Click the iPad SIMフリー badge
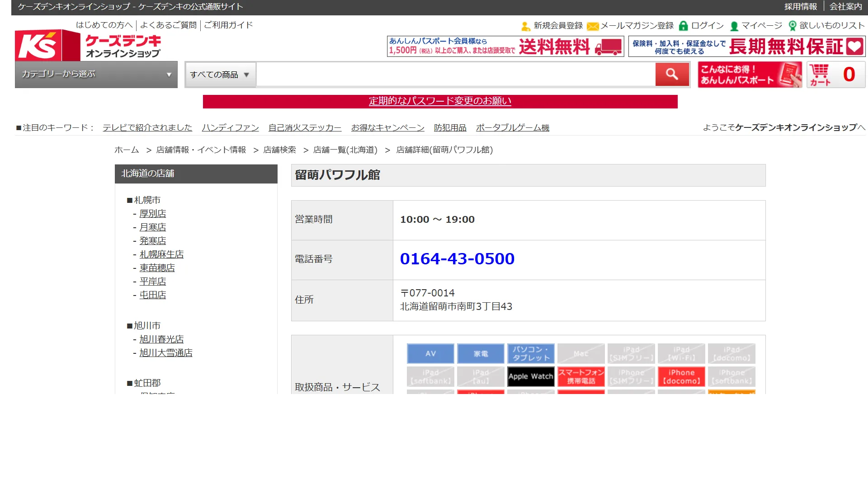 point(631,354)
